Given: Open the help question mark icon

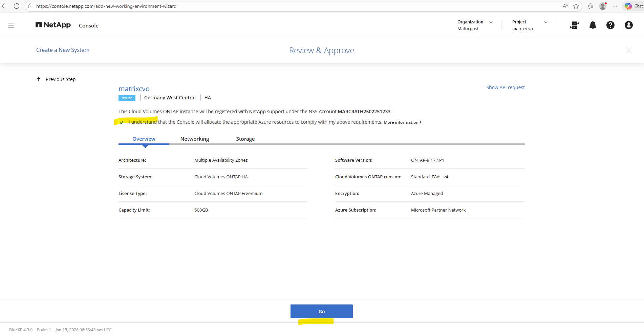Looking at the screenshot, I should 610,25.
